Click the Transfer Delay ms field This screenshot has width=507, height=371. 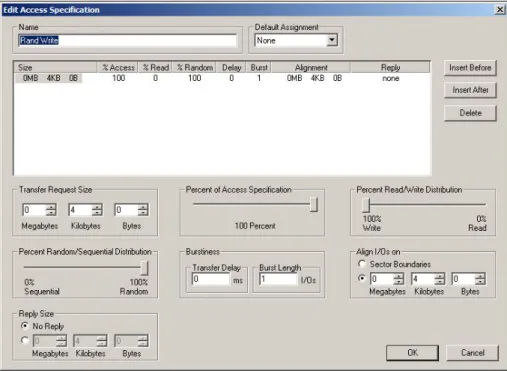coord(211,279)
